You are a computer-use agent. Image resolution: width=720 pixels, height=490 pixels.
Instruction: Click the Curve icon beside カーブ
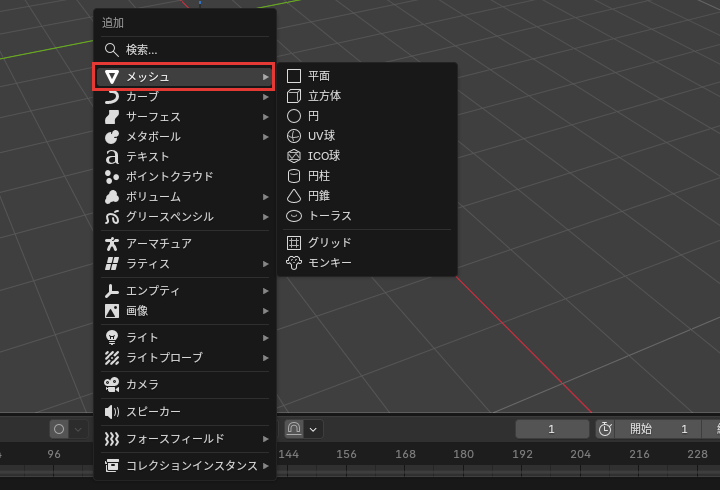(112, 97)
